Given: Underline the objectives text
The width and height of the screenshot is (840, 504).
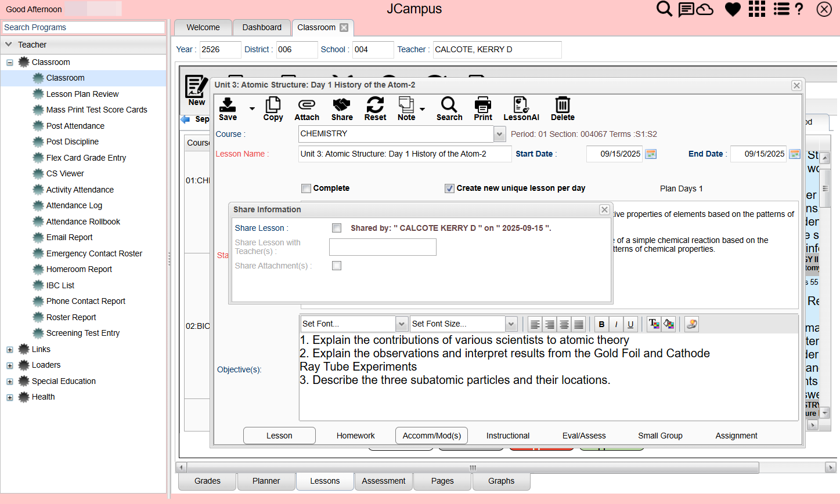Looking at the screenshot, I should click(630, 324).
